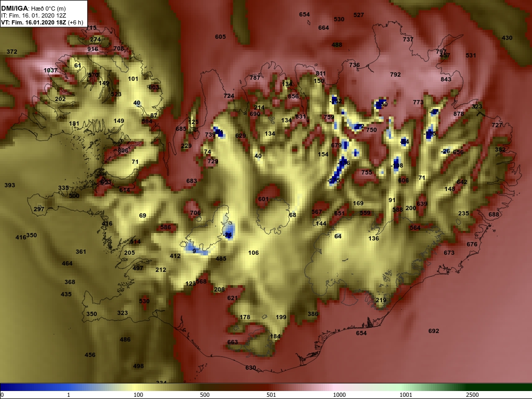Select the map value 361
The image size is (532, 399).
point(81,252)
